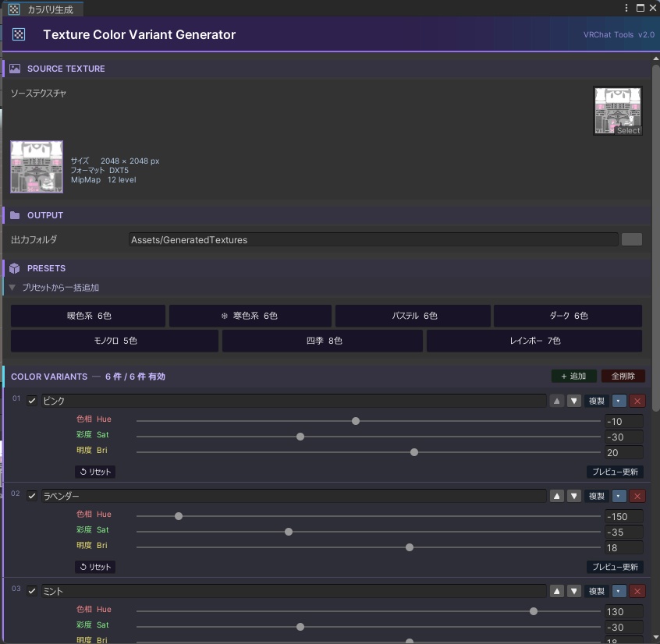The height and width of the screenshot is (644, 660).
Task: Add the ダーク 6色 preset
Action: (x=568, y=316)
